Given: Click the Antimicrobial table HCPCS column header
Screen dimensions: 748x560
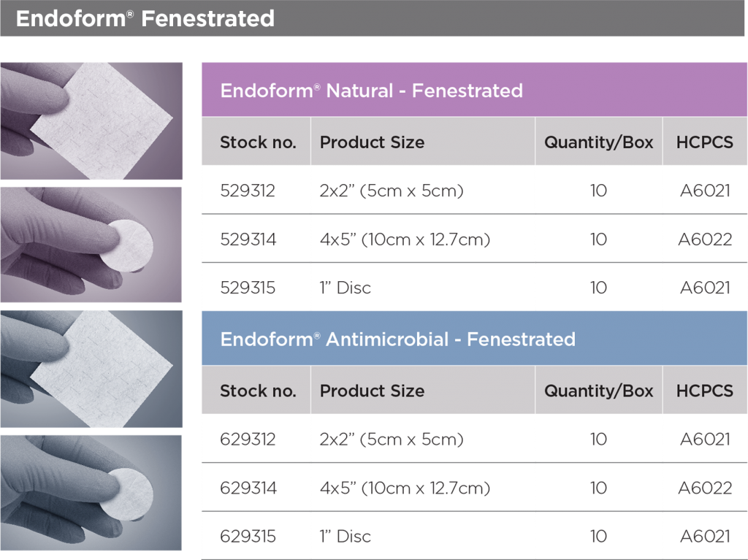Looking at the screenshot, I should [705, 390].
